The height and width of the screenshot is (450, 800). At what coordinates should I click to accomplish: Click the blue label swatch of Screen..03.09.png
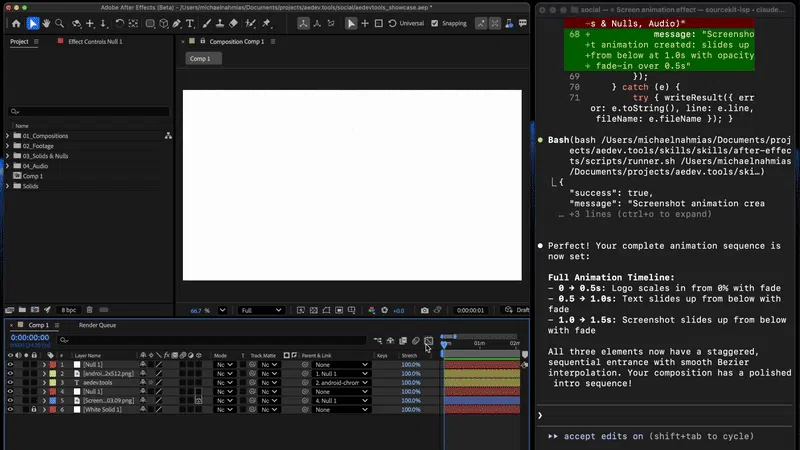53,401
